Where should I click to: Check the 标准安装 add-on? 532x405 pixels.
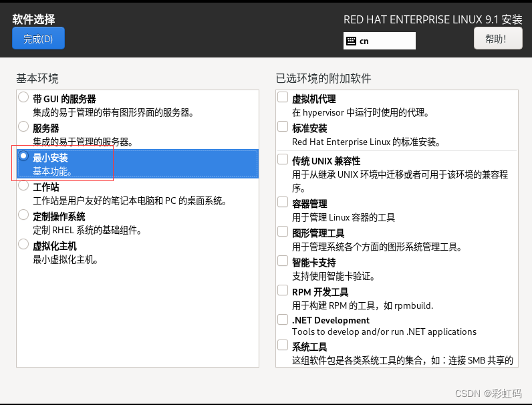pyautogui.click(x=283, y=127)
